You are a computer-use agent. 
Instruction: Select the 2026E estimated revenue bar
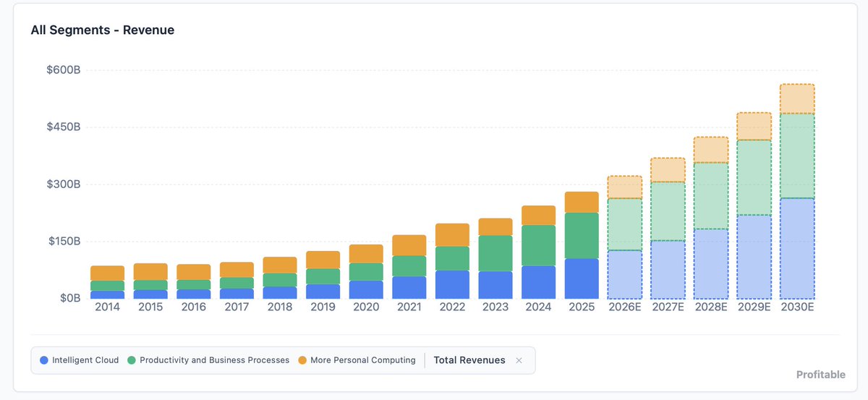pyautogui.click(x=625, y=237)
